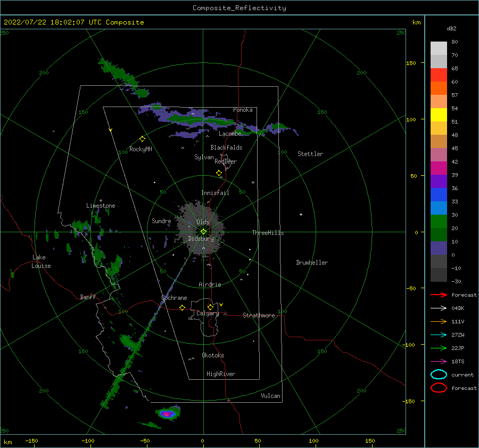Click the Innisfail label
The image size is (479, 448).
tap(215, 193)
